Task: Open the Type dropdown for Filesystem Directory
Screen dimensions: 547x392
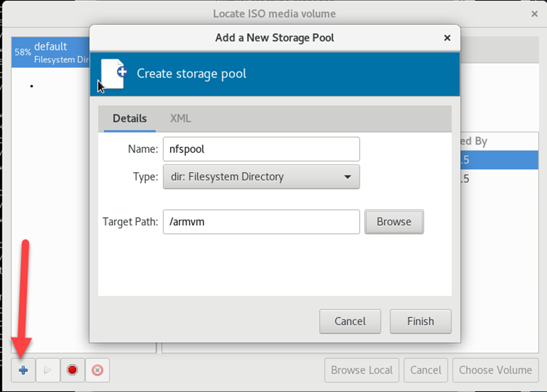Action: [x=261, y=177]
